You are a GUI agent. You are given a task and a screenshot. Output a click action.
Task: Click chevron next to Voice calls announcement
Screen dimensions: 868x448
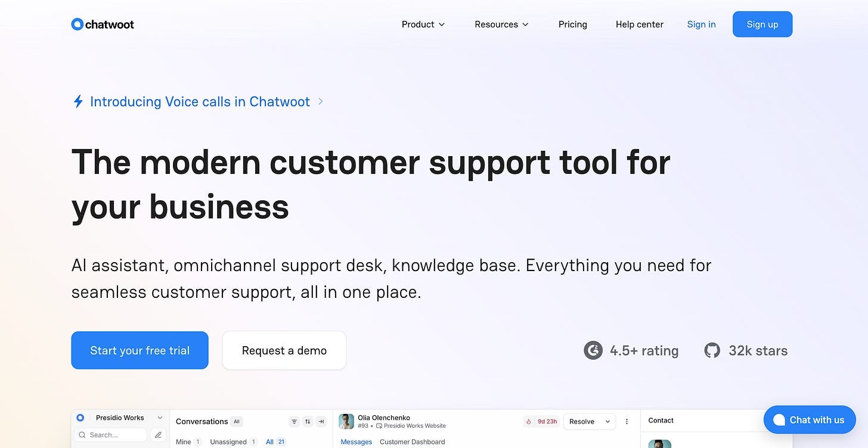[321, 101]
